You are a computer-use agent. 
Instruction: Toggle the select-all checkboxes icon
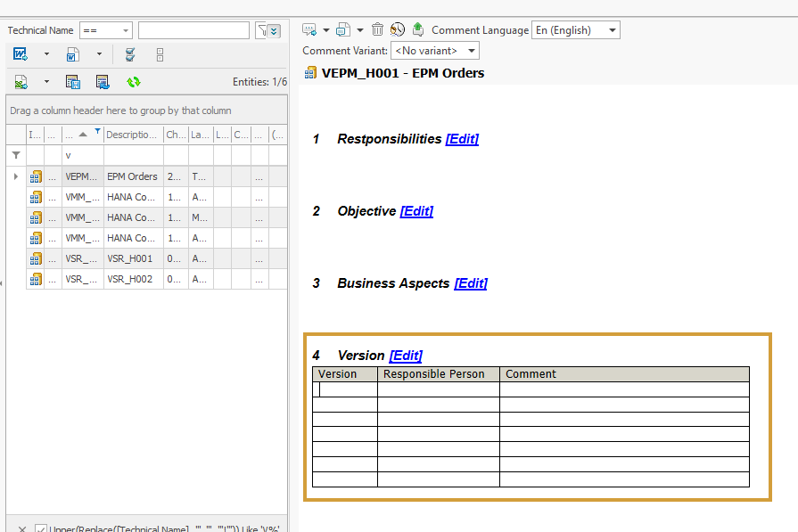(x=130, y=54)
